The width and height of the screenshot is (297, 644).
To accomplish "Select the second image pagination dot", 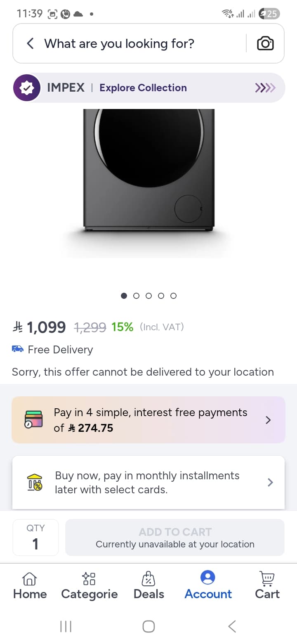I will tap(137, 296).
